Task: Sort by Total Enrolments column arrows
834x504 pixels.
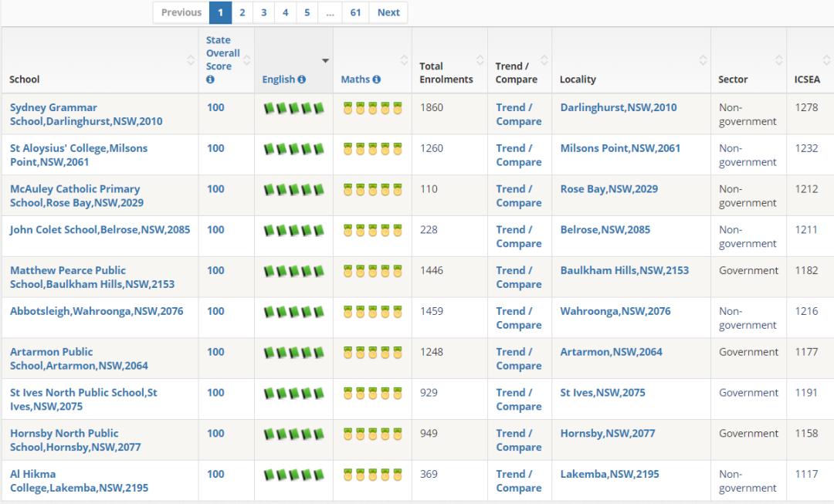Action: coord(480,60)
